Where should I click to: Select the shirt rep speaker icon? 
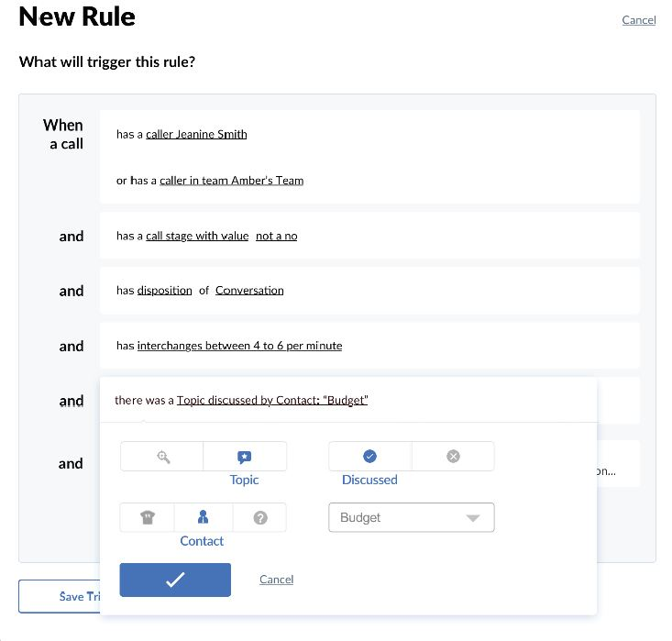click(148, 518)
